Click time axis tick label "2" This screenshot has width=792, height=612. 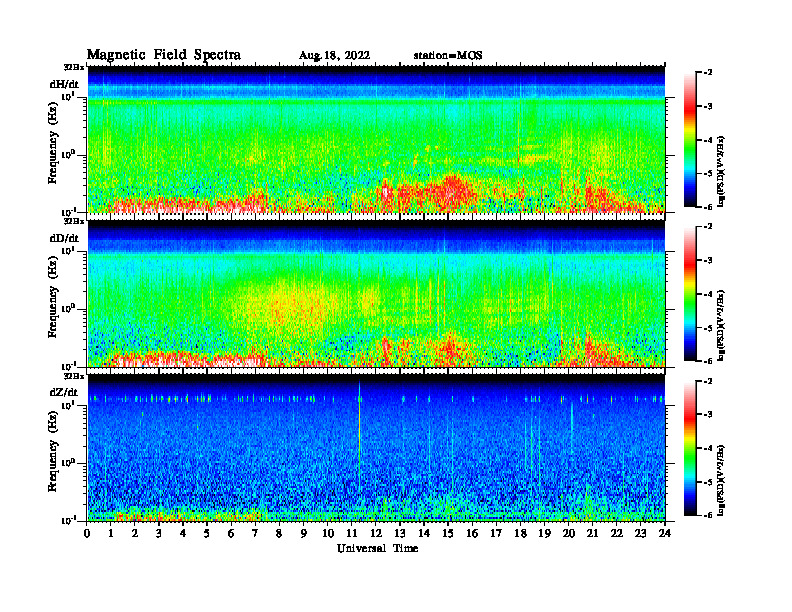135,534
